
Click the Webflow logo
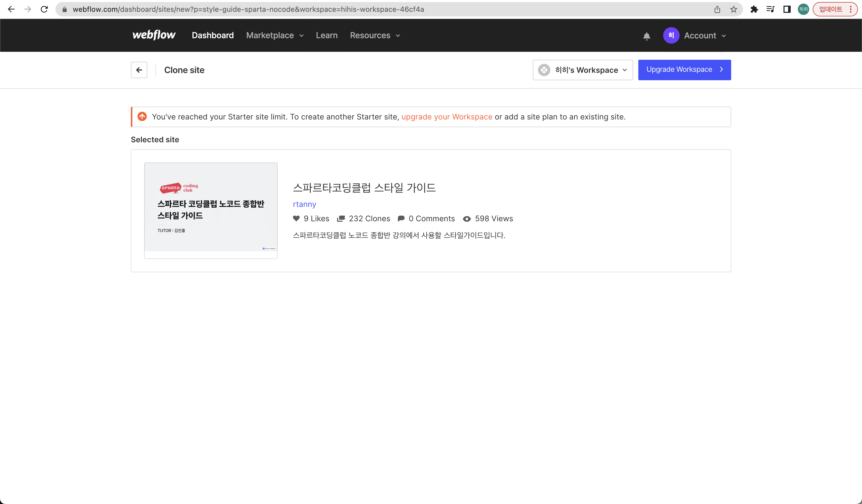point(154,35)
